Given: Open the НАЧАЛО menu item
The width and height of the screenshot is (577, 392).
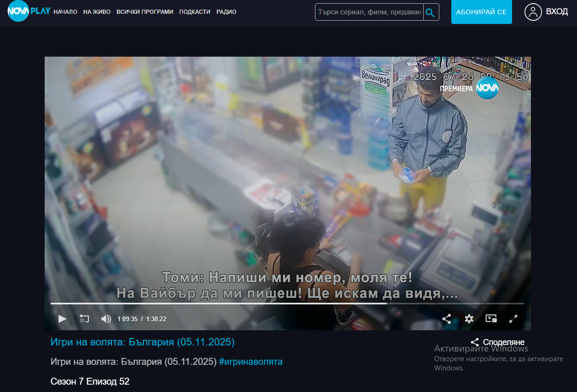Looking at the screenshot, I should point(65,12).
